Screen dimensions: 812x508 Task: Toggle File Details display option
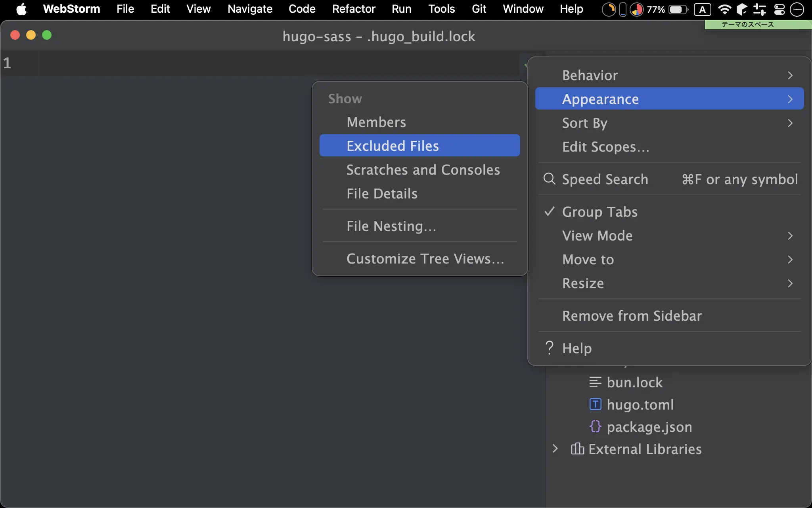(381, 193)
